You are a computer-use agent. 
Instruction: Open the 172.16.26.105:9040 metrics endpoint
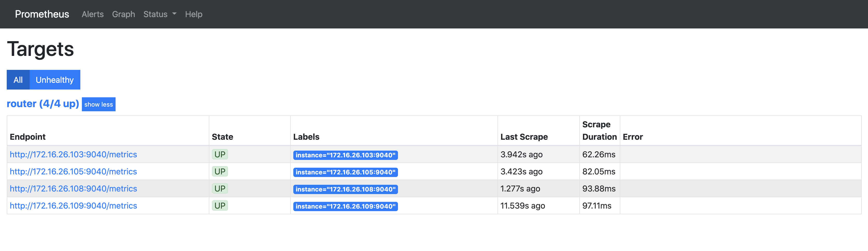73,172
